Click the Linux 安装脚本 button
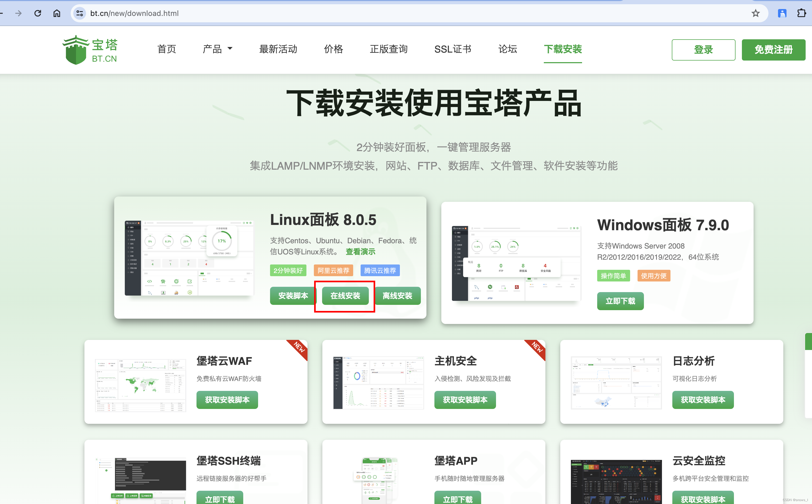The height and width of the screenshot is (504, 812). [x=293, y=296]
